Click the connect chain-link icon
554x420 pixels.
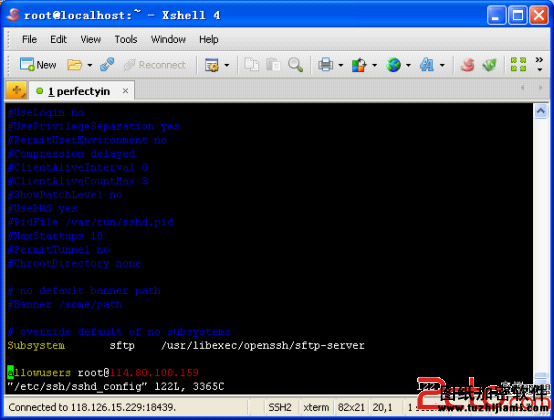coord(107,65)
